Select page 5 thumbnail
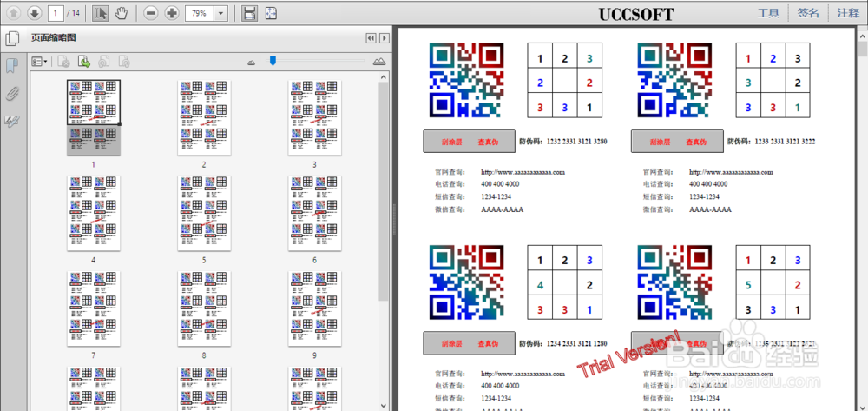This screenshot has width=868, height=411. 204,213
